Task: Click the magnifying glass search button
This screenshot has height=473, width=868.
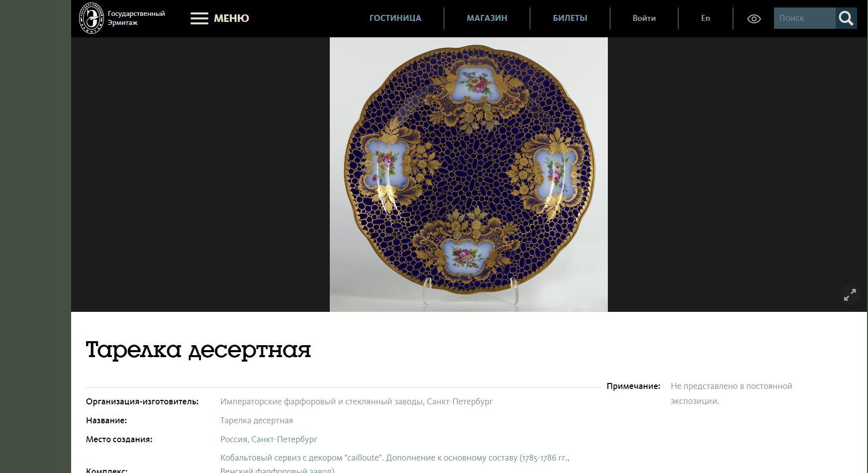Action: (x=846, y=18)
